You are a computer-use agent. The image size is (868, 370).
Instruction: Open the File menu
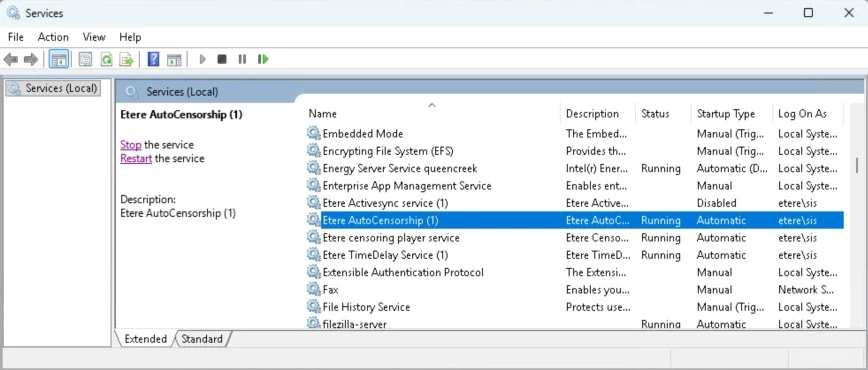[16, 37]
